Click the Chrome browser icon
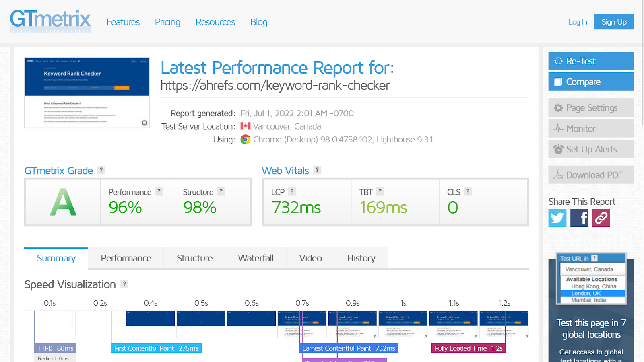 tap(246, 140)
